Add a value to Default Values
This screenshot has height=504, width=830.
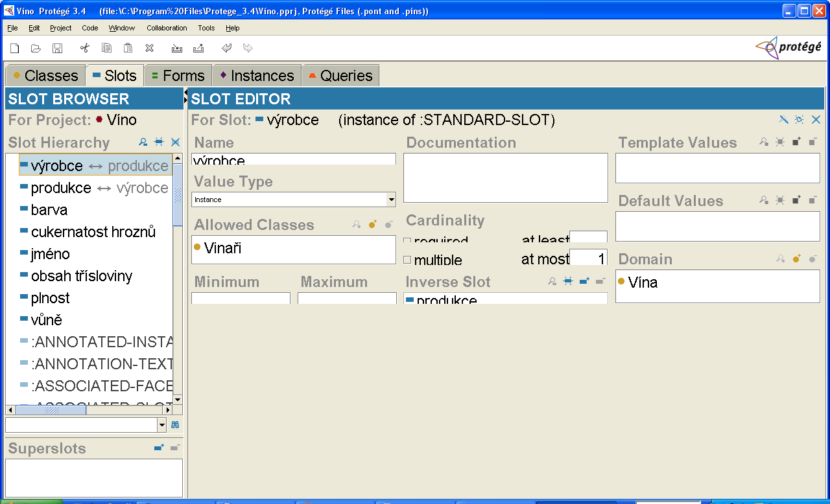coord(797,200)
